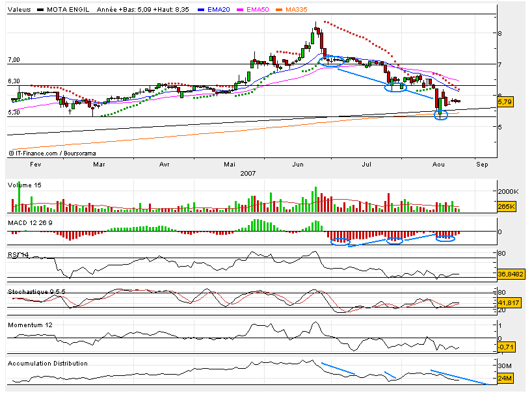
Task: Click the 7,00 horizontal level label
Action: click(14, 60)
